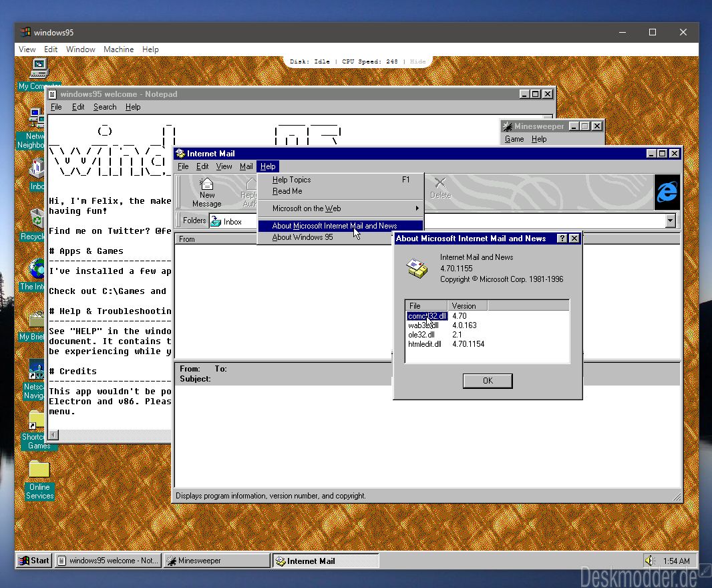Click the Notepad window title bar icon
This screenshot has height=588, width=712.
tap(53, 94)
